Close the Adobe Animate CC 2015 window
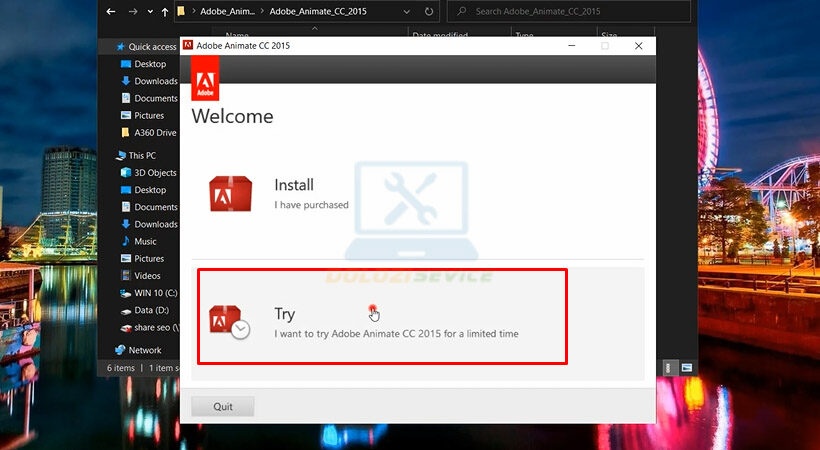This screenshot has width=820, height=450. tap(639, 46)
